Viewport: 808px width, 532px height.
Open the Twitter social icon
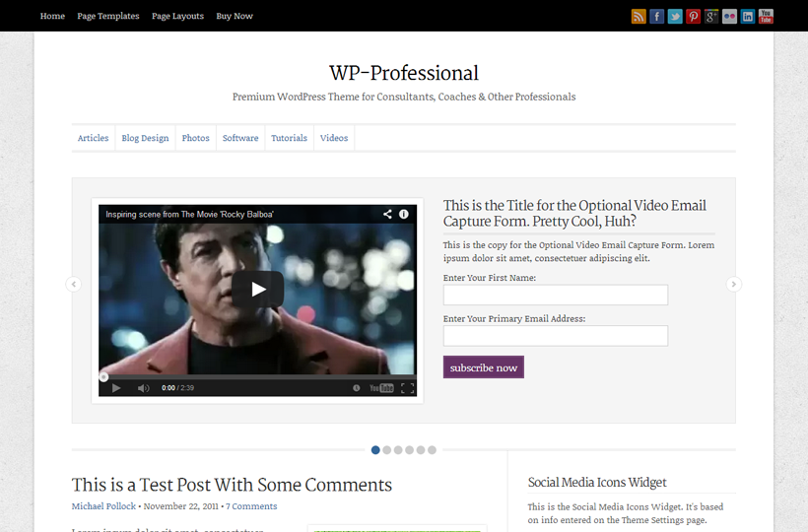click(x=675, y=17)
